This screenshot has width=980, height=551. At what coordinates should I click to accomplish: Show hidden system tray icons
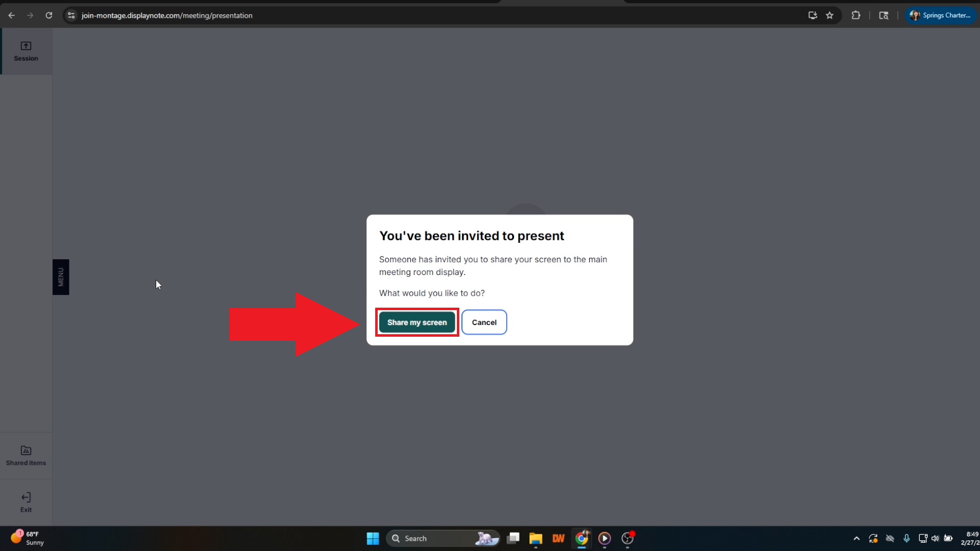(x=856, y=538)
